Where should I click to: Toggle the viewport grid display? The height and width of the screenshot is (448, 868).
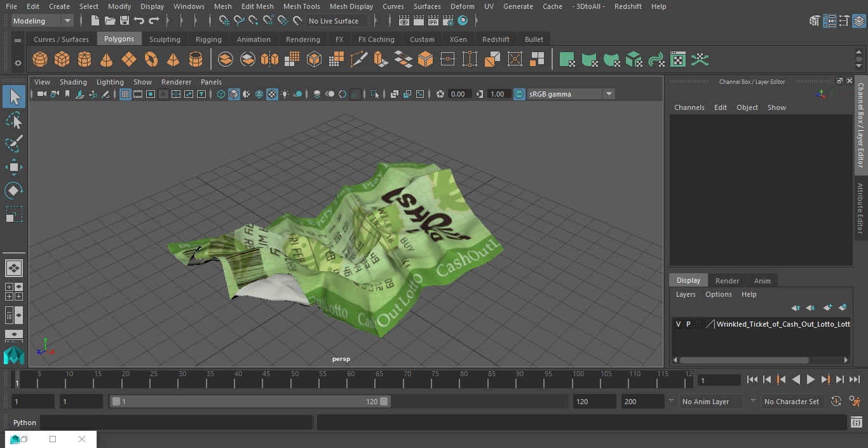click(x=125, y=94)
